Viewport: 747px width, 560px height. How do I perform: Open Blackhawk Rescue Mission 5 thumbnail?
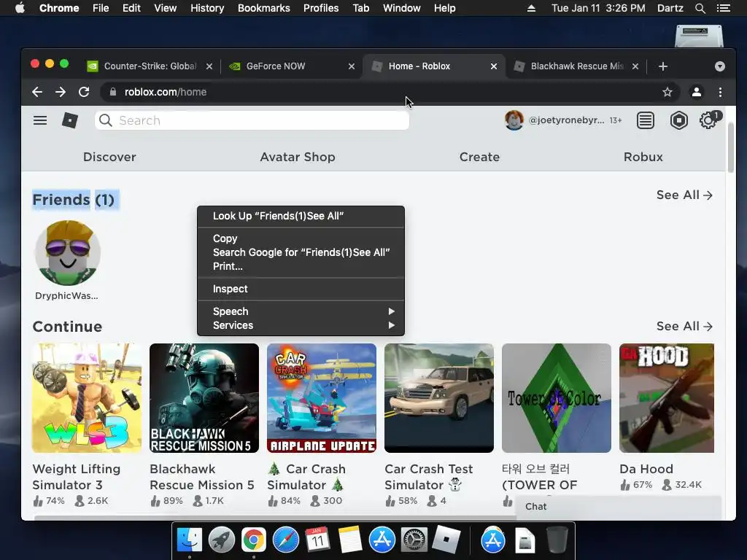coord(204,398)
